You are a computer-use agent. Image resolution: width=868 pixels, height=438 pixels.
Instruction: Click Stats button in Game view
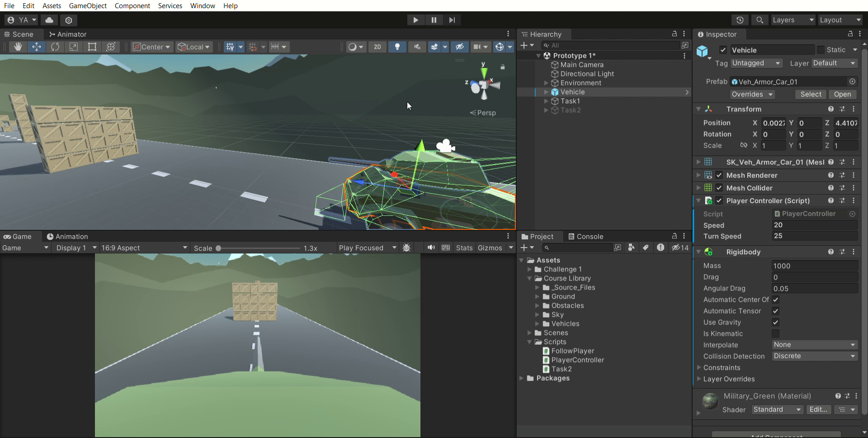point(464,248)
